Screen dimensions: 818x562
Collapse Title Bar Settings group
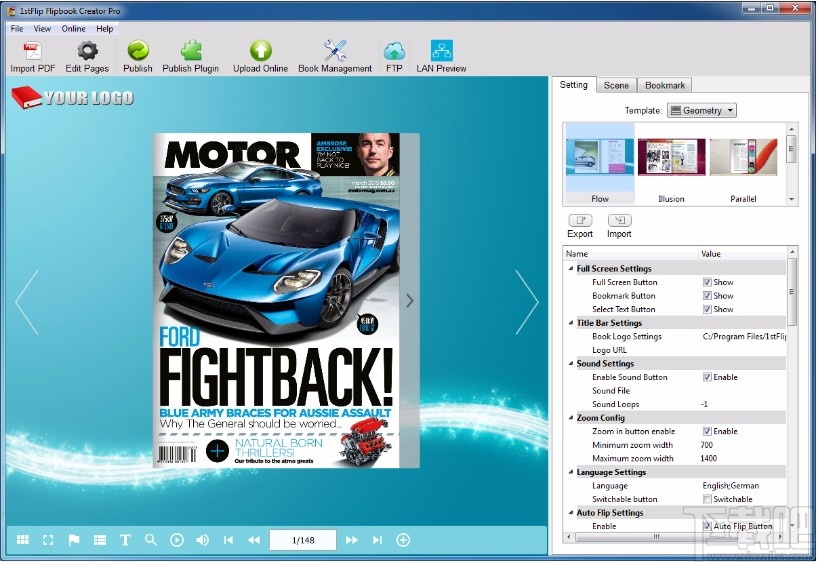(x=571, y=322)
